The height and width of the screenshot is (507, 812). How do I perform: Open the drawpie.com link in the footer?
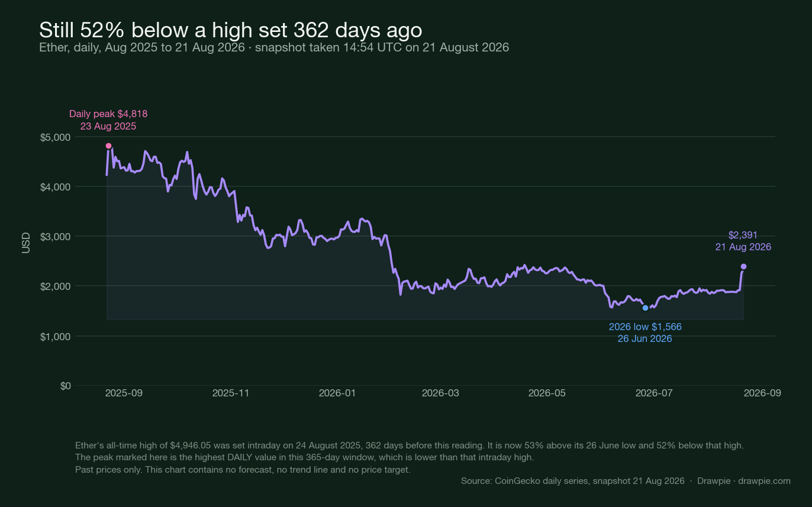point(764,481)
